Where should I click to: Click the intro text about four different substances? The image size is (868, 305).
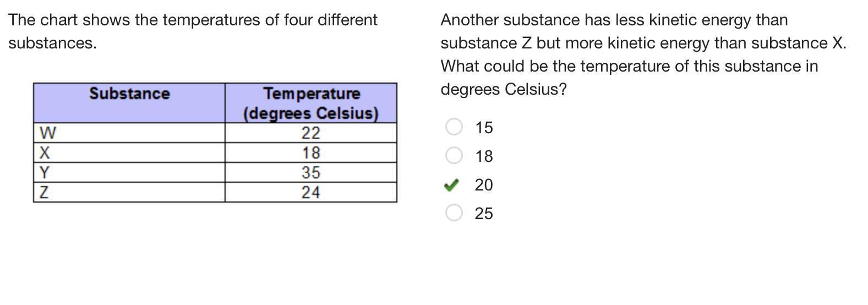(193, 31)
